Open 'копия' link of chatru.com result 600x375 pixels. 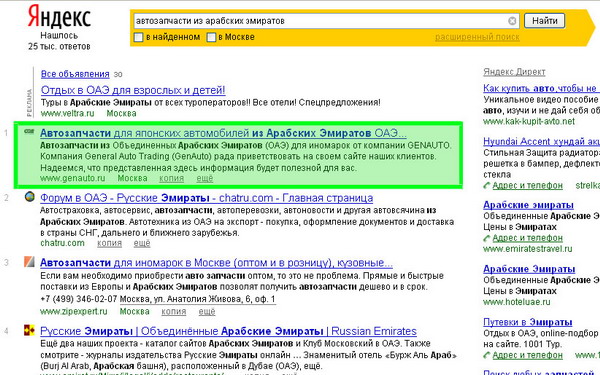point(109,243)
